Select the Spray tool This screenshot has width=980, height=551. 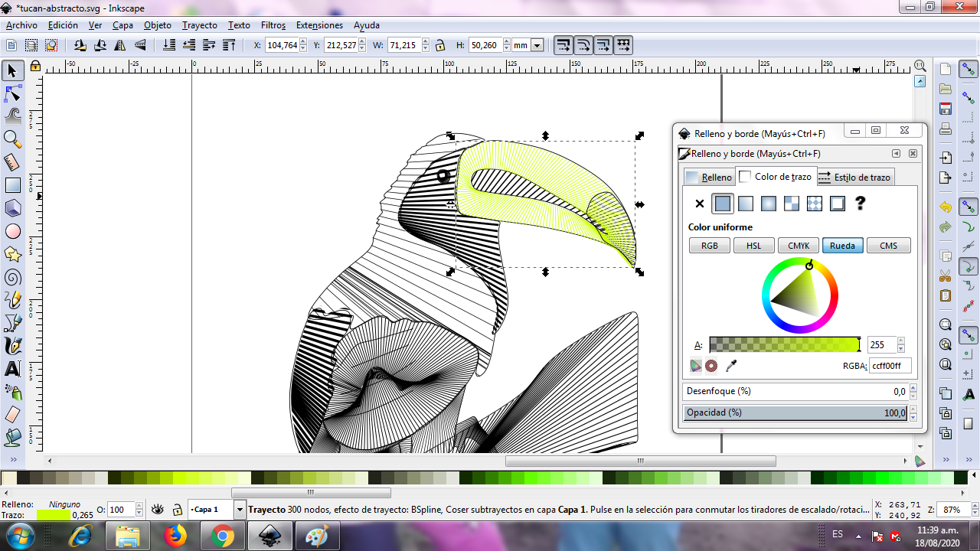[12, 392]
